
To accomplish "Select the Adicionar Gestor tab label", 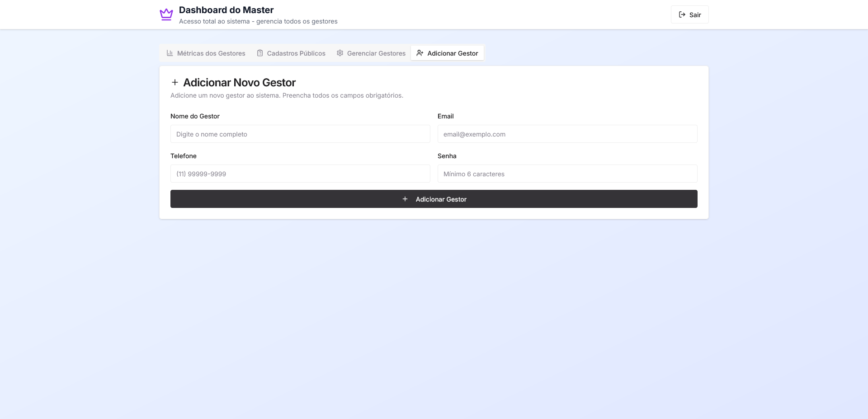I will 453,53.
